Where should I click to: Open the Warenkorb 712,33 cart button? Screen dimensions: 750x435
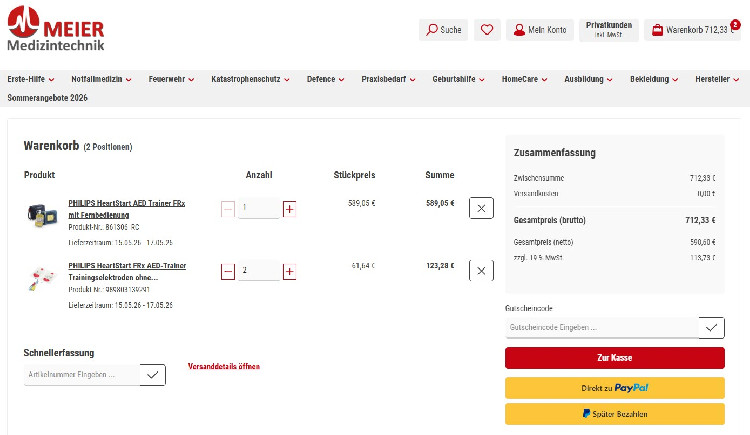click(x=692, y=30)
